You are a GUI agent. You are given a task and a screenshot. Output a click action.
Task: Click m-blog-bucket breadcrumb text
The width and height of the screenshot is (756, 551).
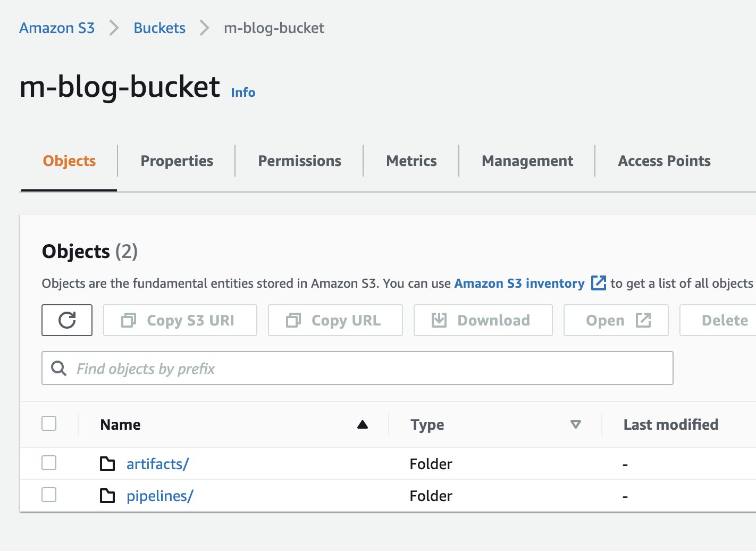pyautogui.click(x=274, y=28)
